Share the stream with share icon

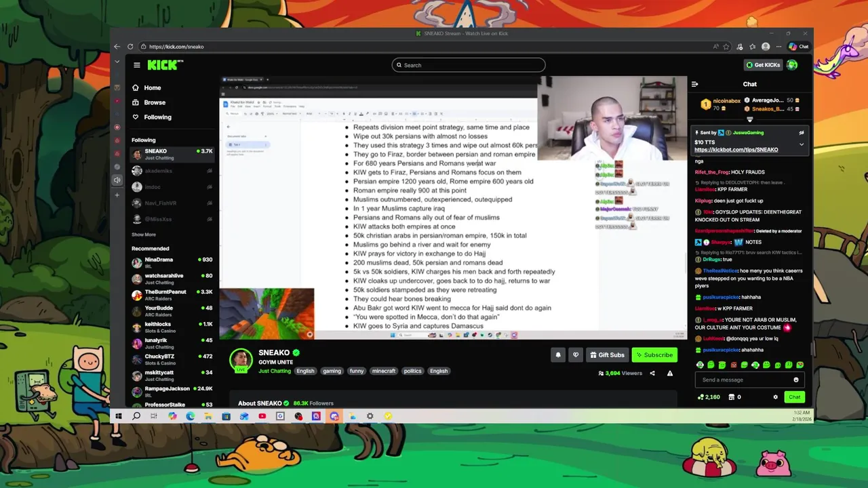pos(652,373)
